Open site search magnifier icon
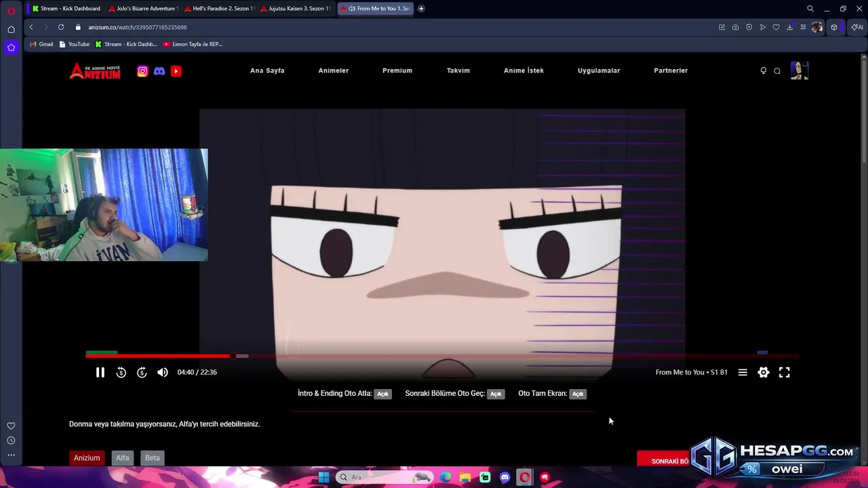868x488 pixels. [777, 71]
